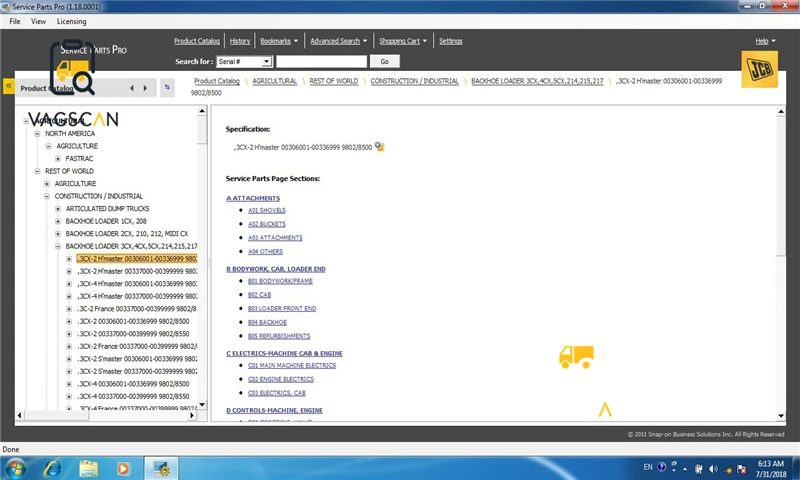
Task: Select ,3CX-4 H'master 00306001 tree item
Action: pos(138,284)
